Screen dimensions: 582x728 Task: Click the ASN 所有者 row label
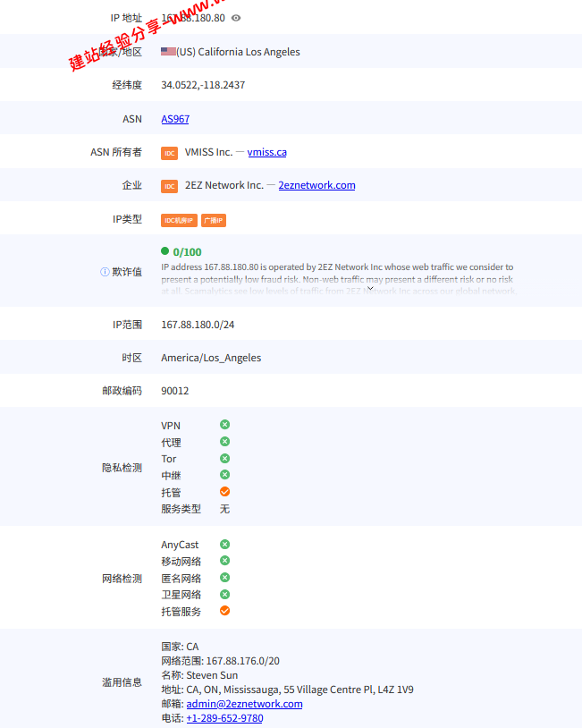(x=116, y=152)
